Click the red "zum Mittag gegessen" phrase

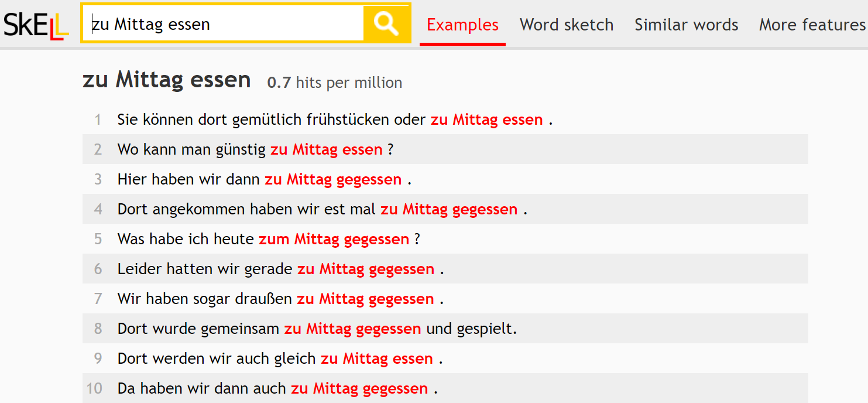[x=334, y=239]
